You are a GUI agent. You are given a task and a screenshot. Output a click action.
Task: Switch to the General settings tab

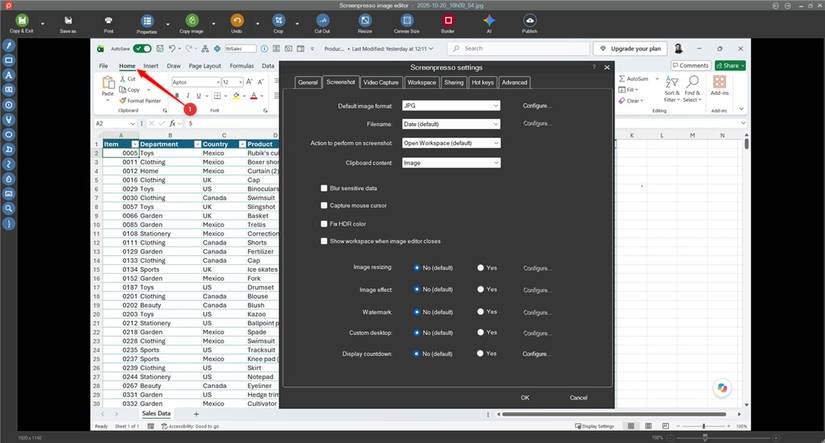point(308,83)
